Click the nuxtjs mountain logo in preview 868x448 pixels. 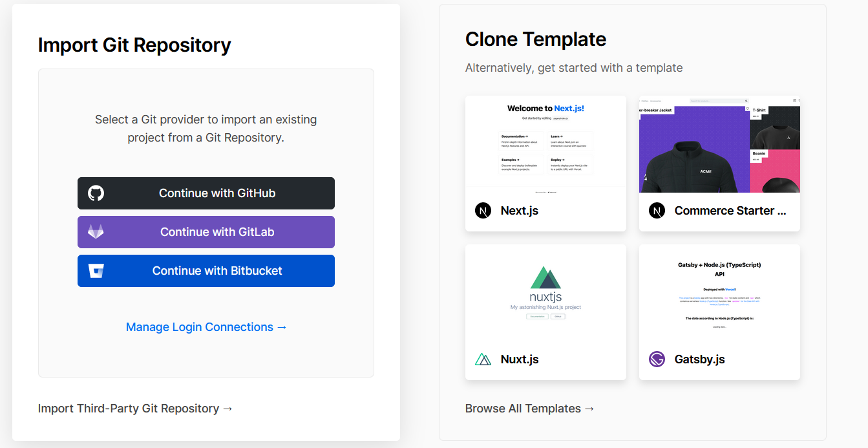[545, 277]
